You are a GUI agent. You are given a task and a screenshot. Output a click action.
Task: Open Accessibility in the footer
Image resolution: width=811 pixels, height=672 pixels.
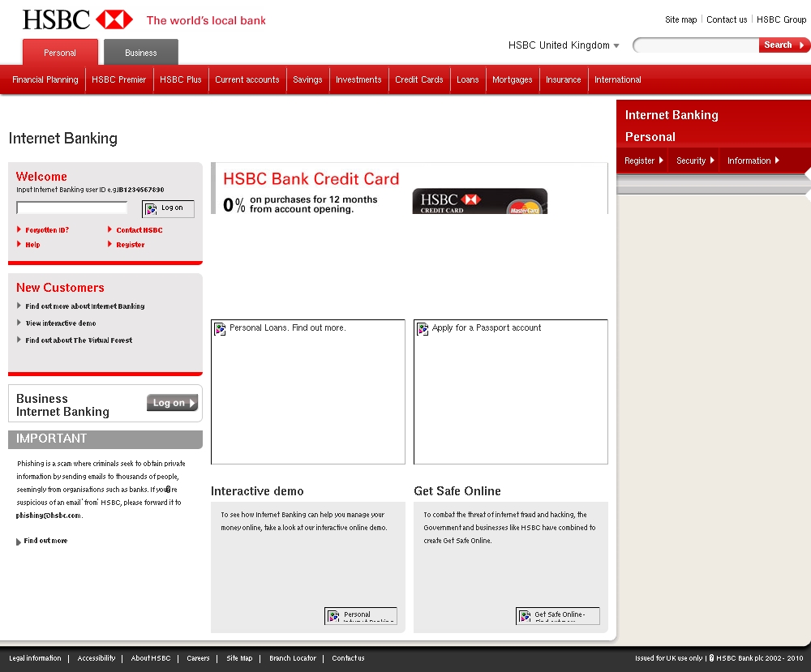[x=97, y=658]
